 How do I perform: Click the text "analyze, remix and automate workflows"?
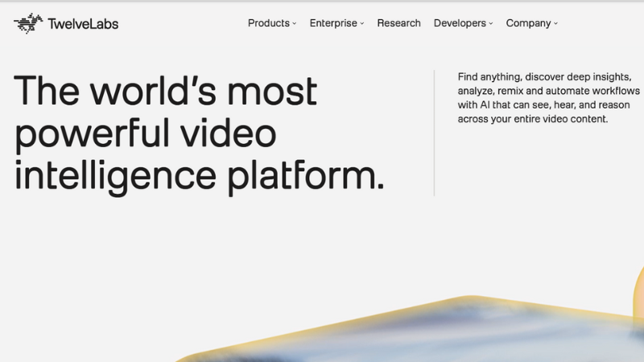[x=549, y=91]
